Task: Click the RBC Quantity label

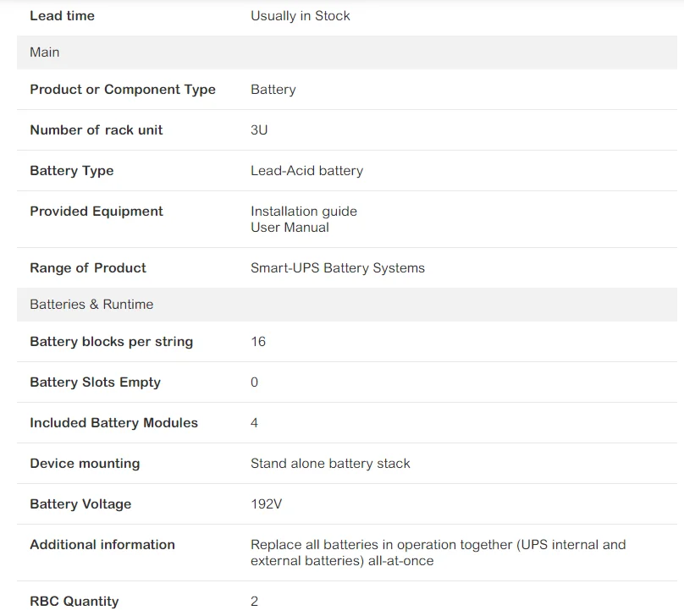Action: 74,601
